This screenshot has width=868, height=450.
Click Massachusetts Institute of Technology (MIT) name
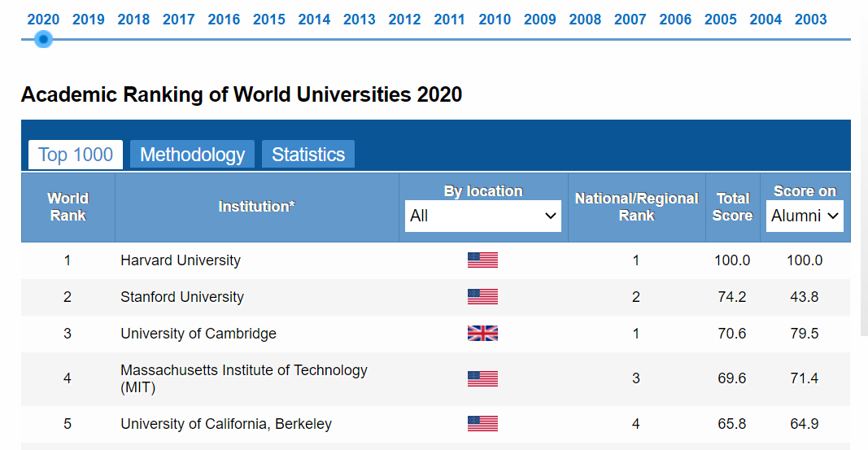[x=243, y=378]
